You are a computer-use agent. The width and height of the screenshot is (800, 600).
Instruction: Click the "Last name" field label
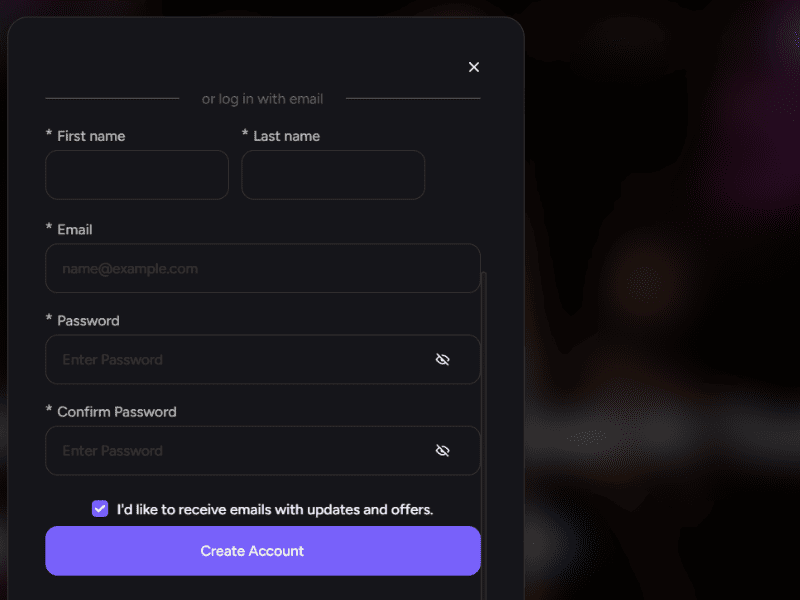pos(287,136)
